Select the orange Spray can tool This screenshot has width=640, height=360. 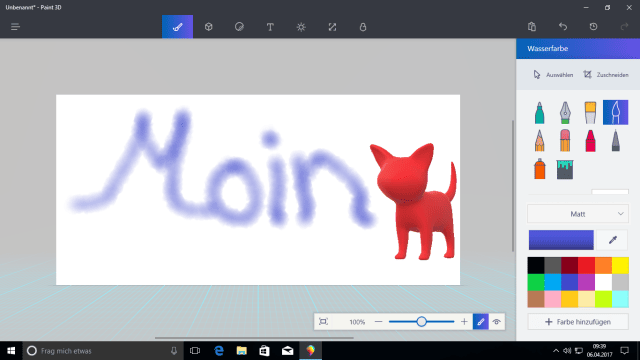pyautogui.click(x=540, y=169)
